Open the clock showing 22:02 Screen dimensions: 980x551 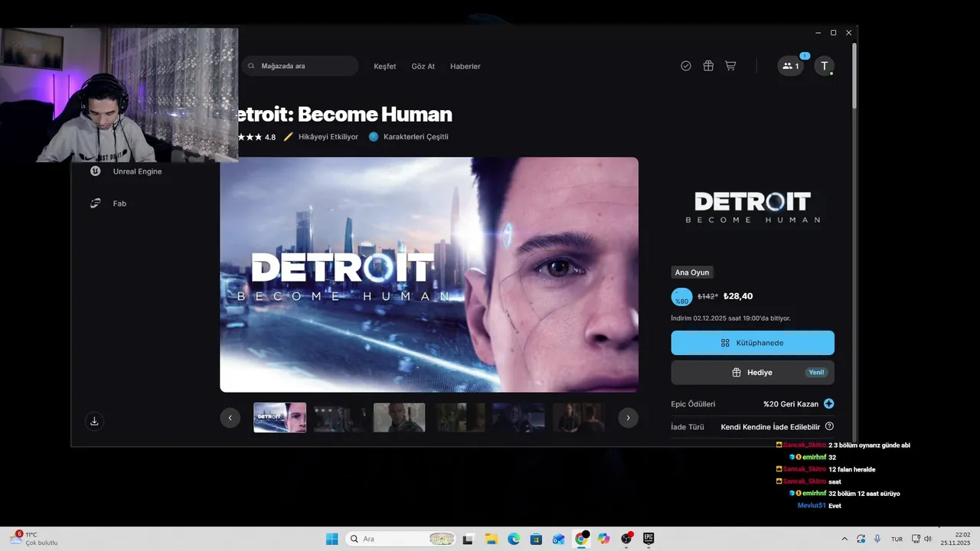(955, 539)
